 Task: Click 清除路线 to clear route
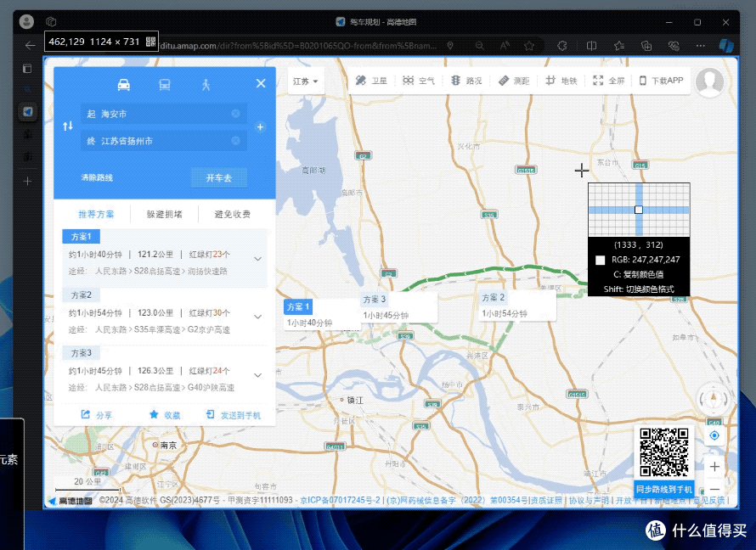[97, 177]
